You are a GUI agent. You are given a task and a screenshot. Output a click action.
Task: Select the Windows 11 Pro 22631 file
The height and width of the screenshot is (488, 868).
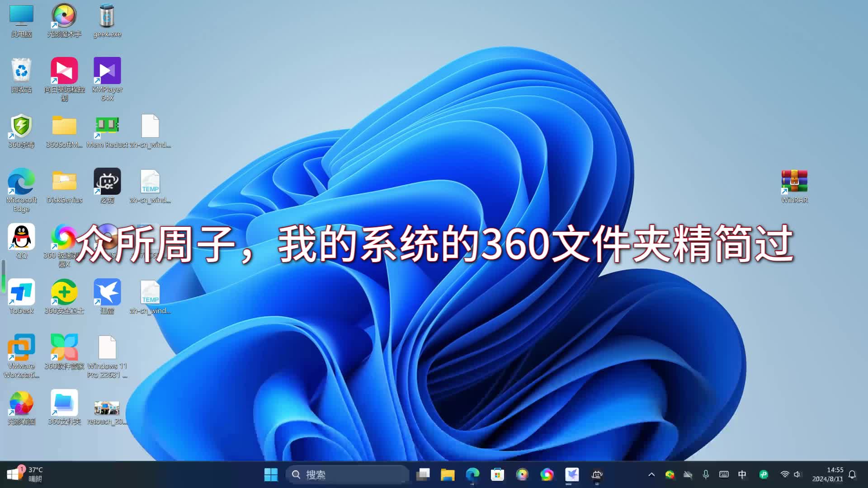107,357
